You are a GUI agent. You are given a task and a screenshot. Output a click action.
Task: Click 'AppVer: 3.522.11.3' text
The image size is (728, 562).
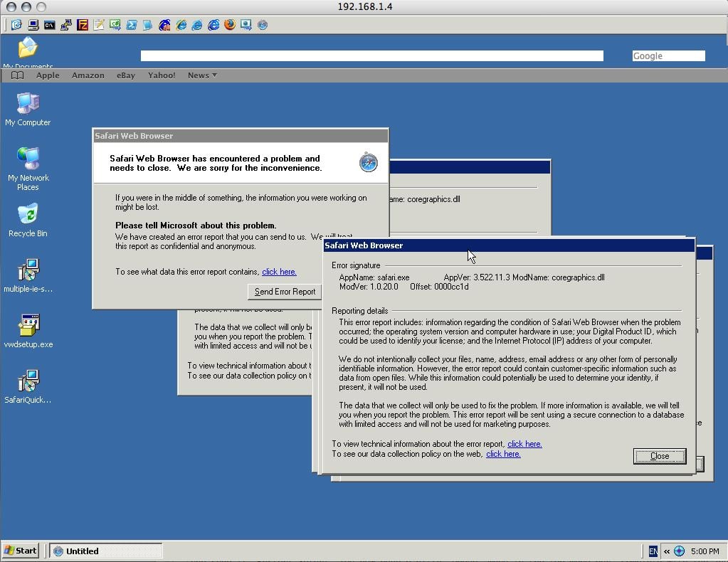[477, 277]
